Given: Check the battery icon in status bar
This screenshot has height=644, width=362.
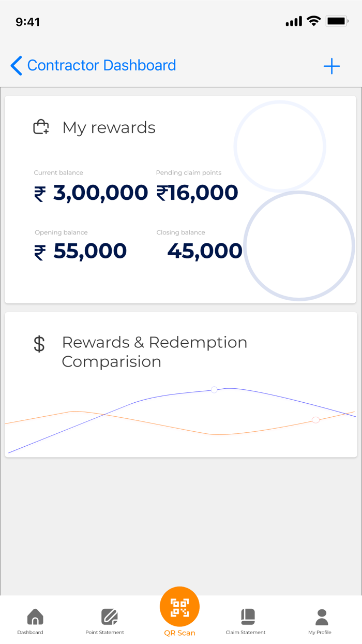Looking at the screenshot, I should coord(337,21).
